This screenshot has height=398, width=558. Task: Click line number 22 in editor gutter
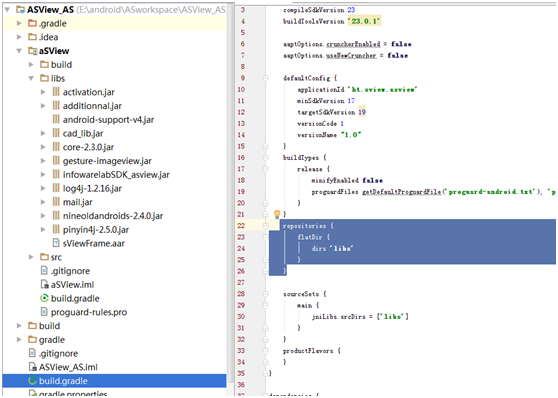tap(241, 226)
